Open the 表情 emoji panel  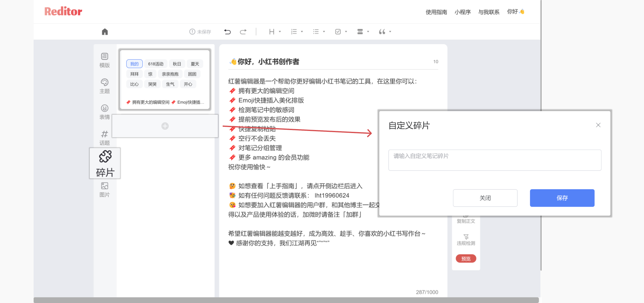click(x=105, y=112)
